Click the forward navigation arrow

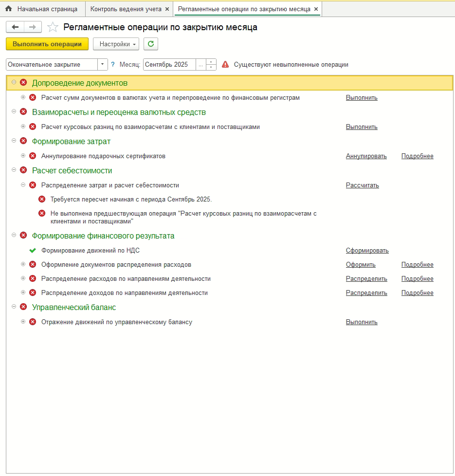pyautogui.click(x=33, y=27)
